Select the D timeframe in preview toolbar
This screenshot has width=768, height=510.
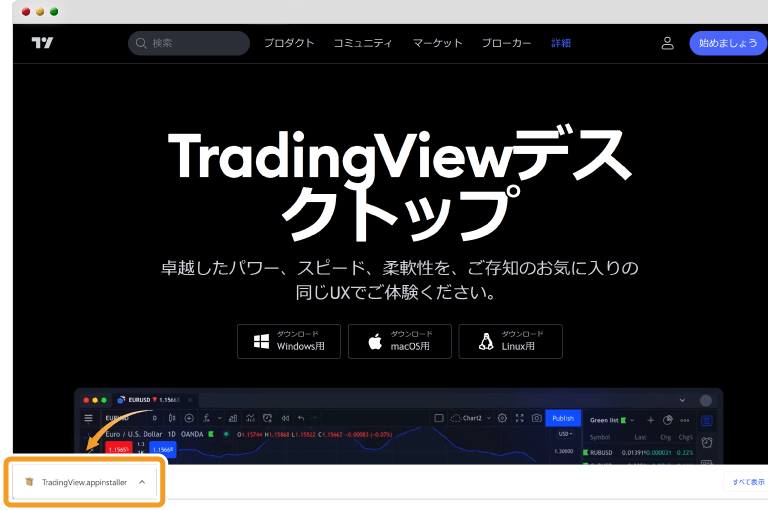[x=155, y=418]
